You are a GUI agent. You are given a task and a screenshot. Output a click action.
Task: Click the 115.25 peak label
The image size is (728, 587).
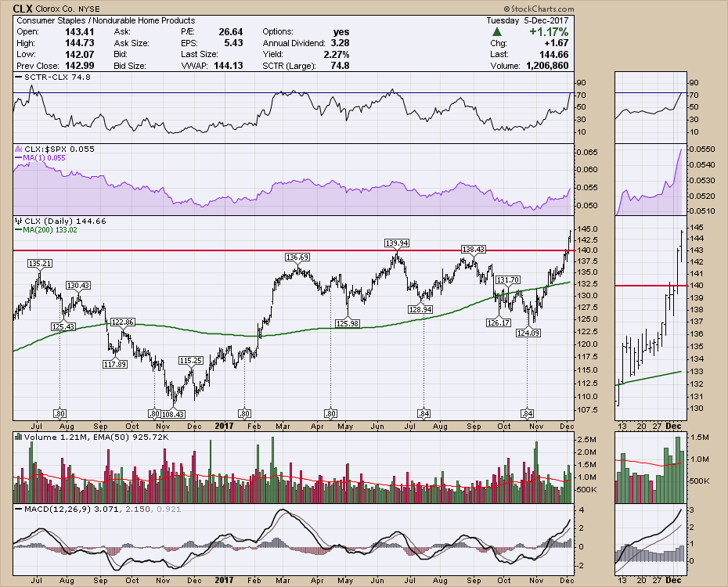click(191, 361)
